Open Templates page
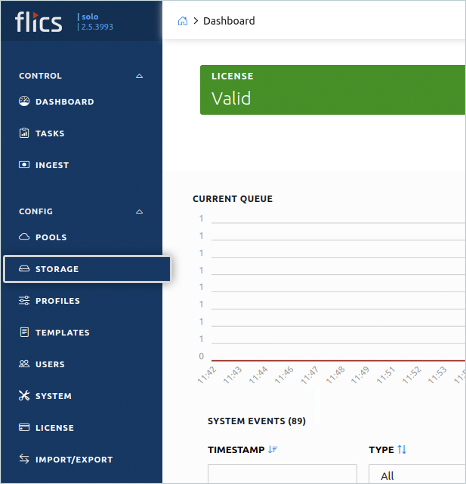466x484 pixels. click(62, 333)
